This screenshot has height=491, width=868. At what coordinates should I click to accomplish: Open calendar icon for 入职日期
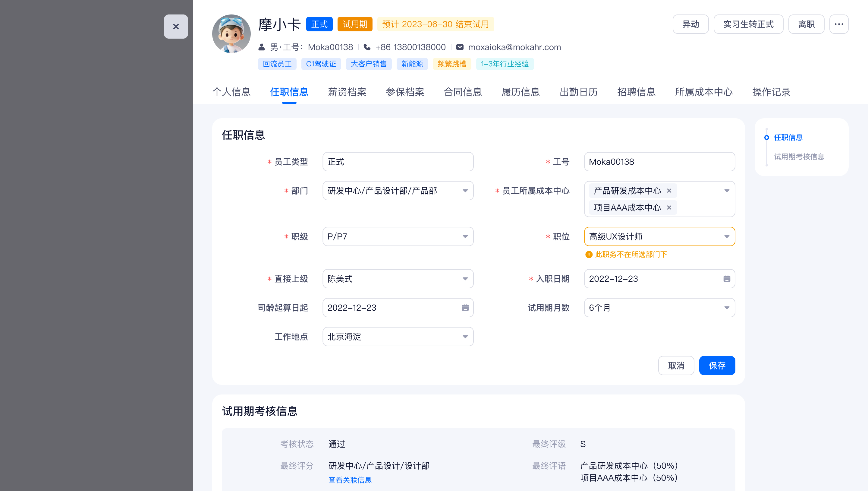pyautogui.click(x=726, y=279)
